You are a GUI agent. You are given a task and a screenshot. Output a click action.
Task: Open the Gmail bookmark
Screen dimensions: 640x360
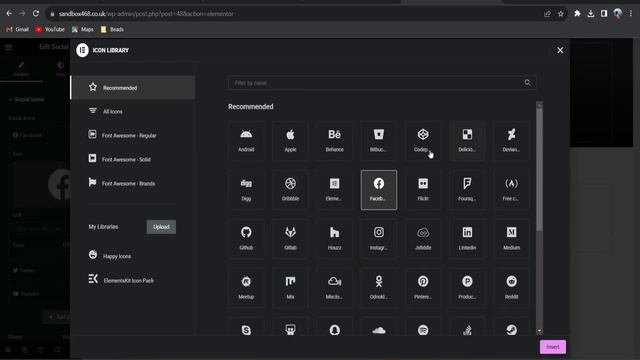point(18,29)
